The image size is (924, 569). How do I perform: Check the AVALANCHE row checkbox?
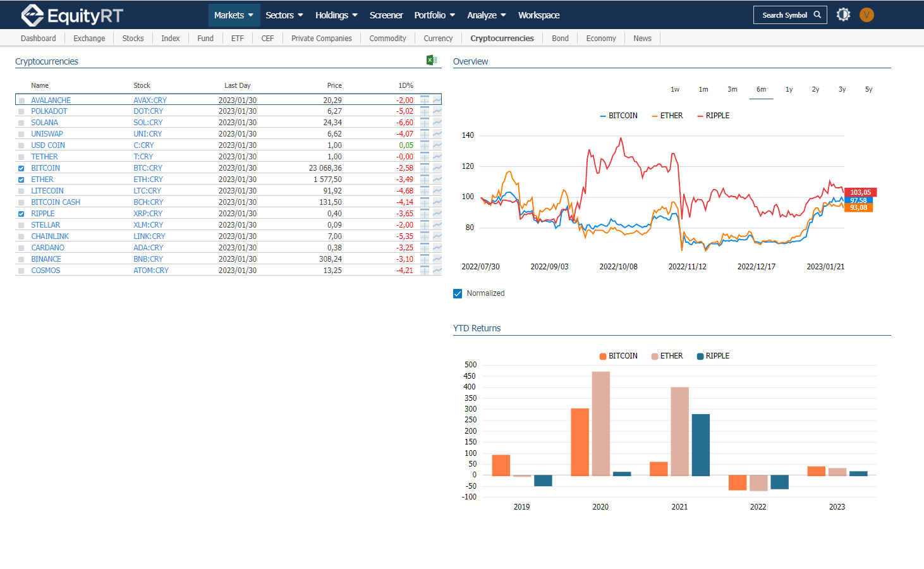21,101
